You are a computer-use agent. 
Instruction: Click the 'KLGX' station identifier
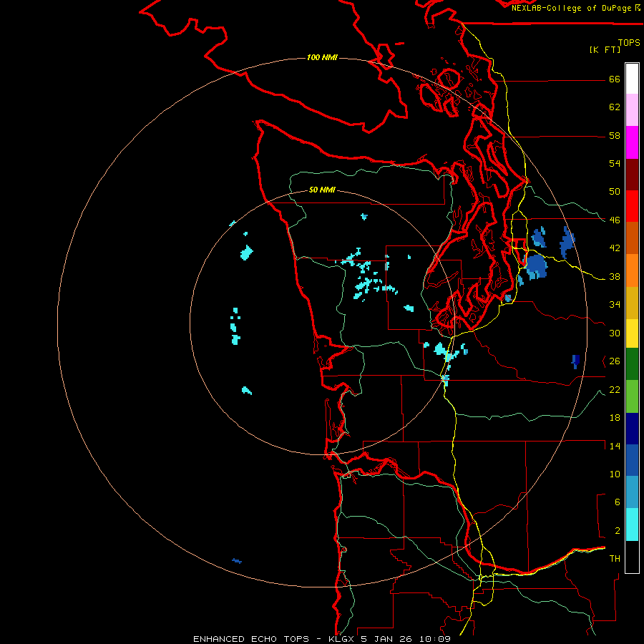pyautogui.click(x=341, y=639)
